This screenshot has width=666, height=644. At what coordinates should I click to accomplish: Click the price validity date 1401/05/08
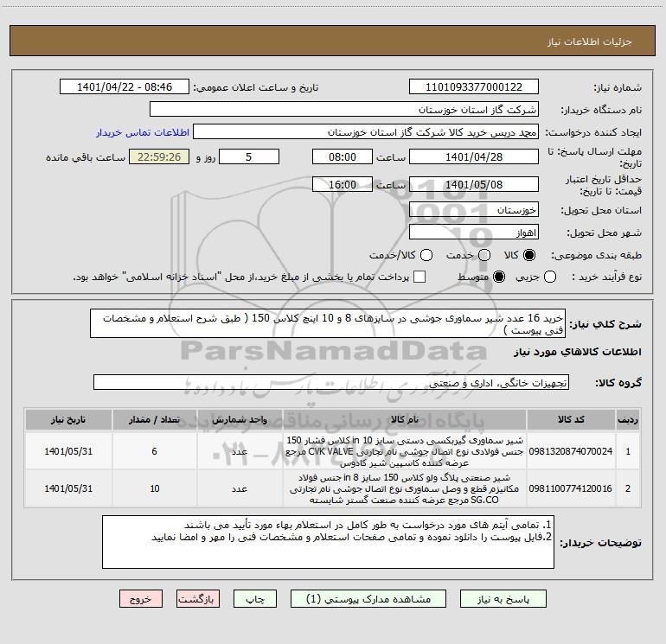click(474, 184)
